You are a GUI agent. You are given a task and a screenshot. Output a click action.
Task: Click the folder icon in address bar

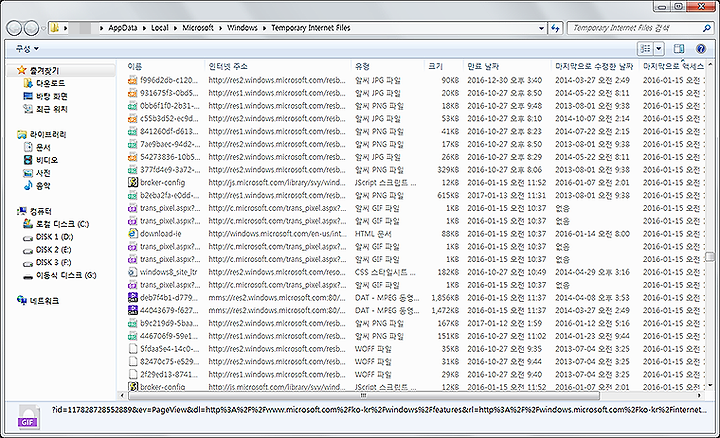(55, 28)
